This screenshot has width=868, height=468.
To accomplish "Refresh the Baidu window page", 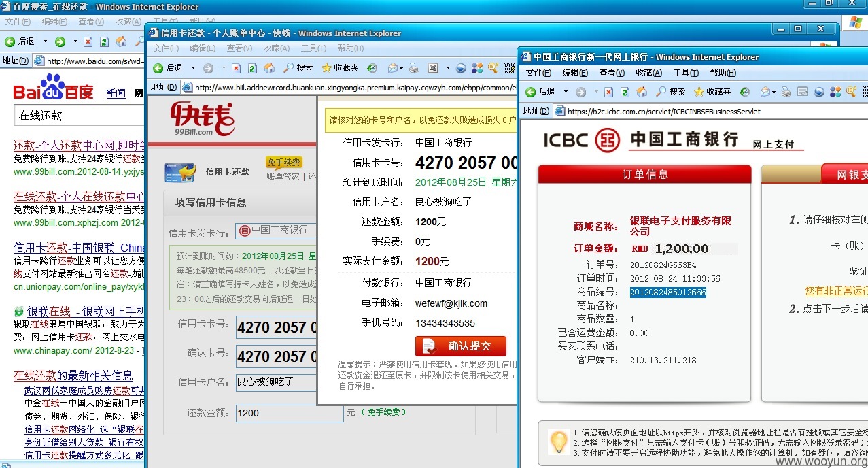I will [103, 41].
